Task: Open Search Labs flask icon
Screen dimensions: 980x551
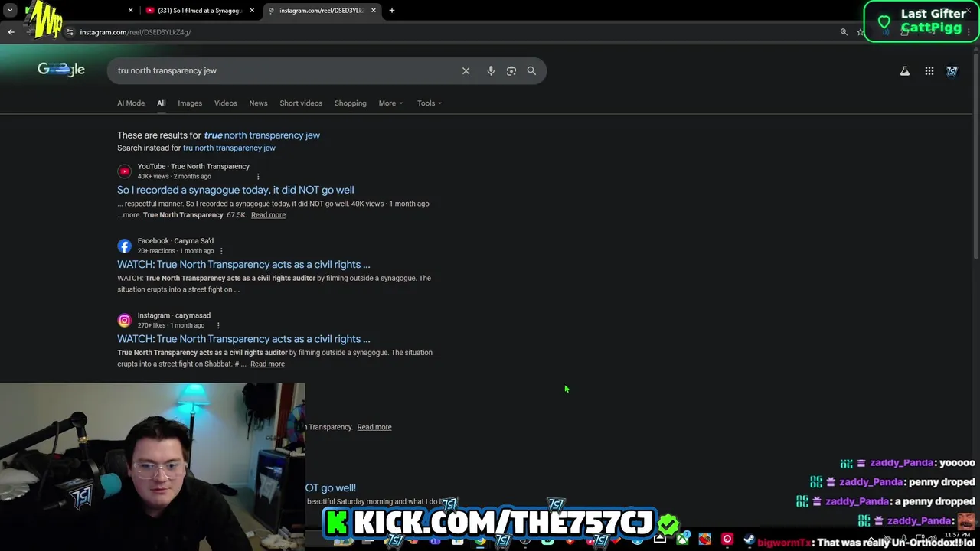Action: click(x=905, y=71)
